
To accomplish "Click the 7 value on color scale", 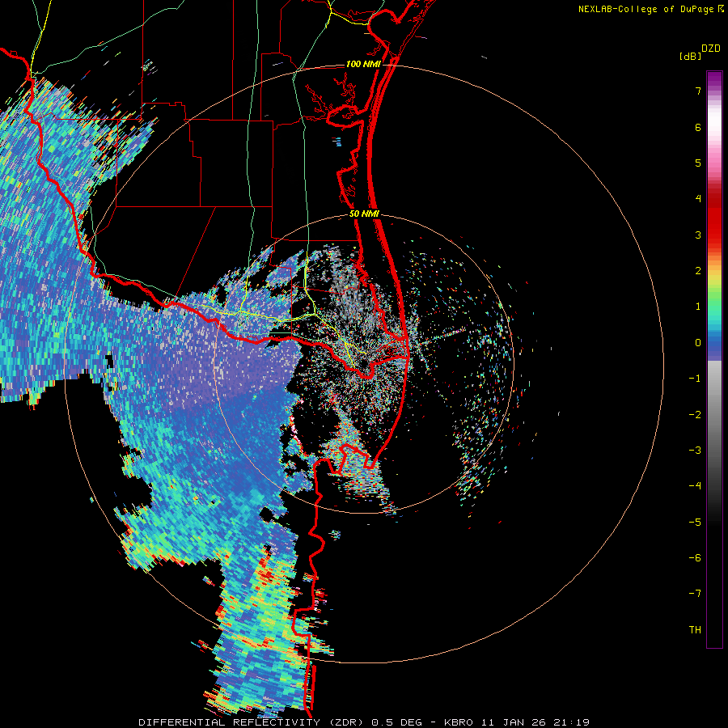I will pos(698,91).
